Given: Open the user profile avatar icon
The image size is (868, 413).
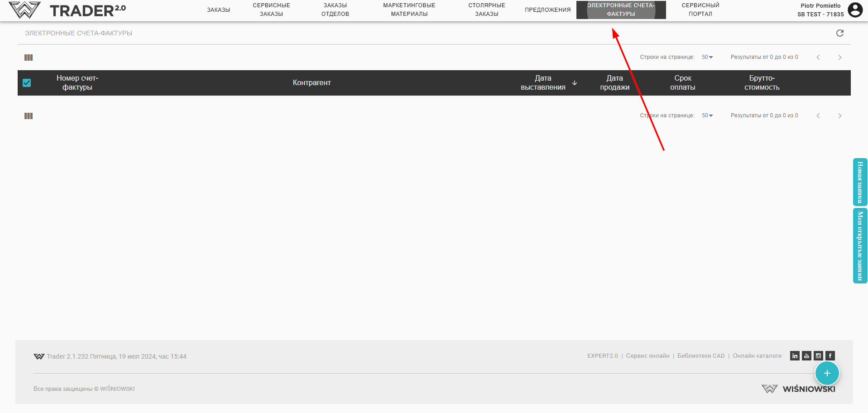Looking at the screenshot, I should click(x=855, y=10).
